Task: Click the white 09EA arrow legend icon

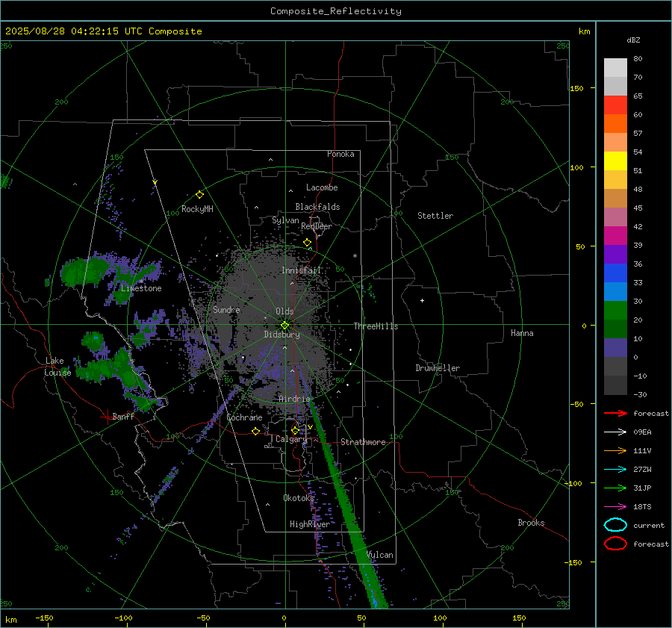Action: click(x=615, y=432)
